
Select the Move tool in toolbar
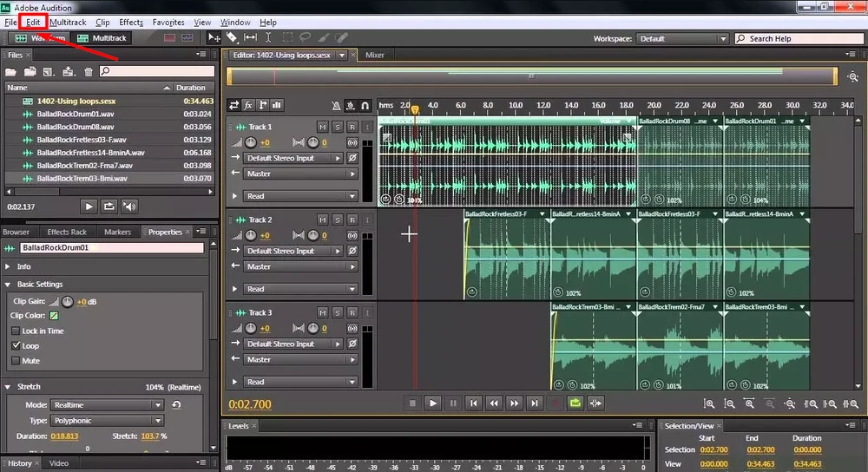(214, 37)
